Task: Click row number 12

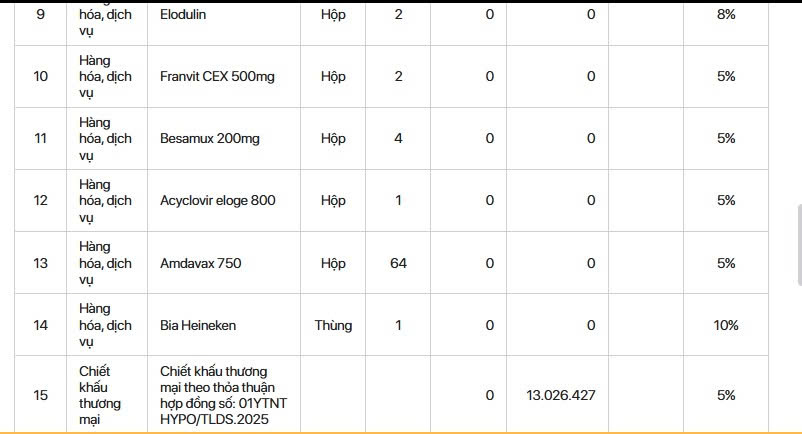Action: (x=40, y=200)
